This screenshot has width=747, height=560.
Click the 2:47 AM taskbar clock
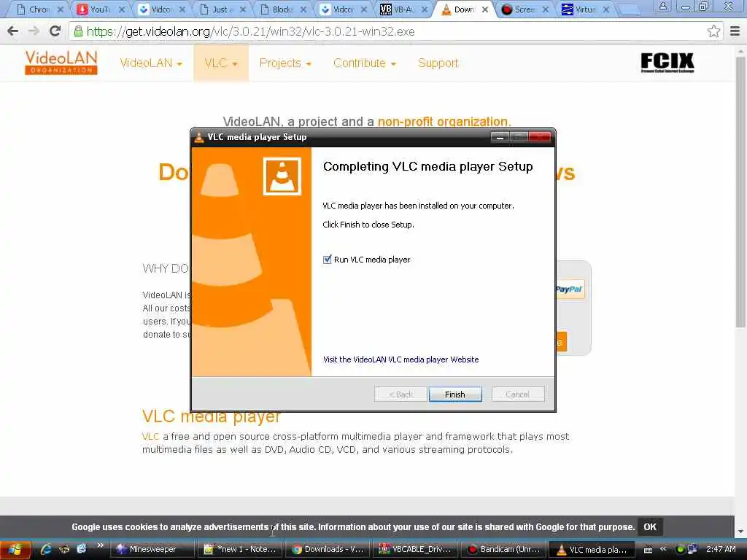coord(720,549)
